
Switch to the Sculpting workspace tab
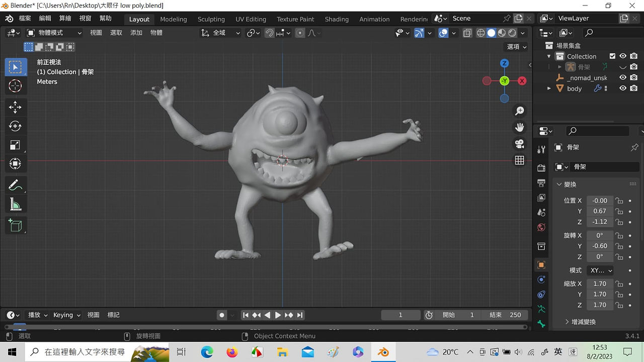pyautogui.click(x=211, y=19)
